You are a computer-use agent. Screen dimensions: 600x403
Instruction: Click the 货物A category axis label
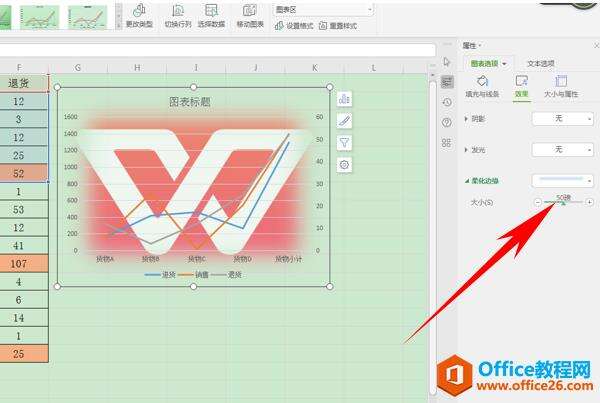point(105,259)
